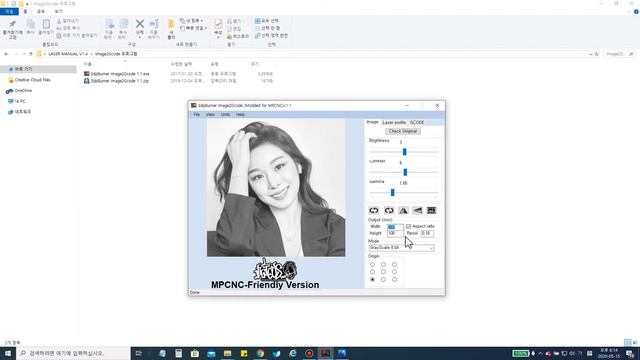Viewport: 640px width, 360px height.
Task: Click the Rename icon in ribbon
Action: (x=154, y=24)
